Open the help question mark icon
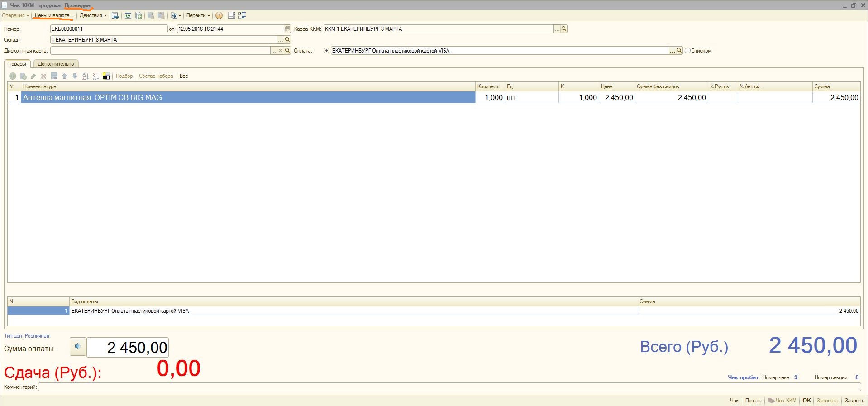This screenshot has height=406, width=868. coord(219,15)
